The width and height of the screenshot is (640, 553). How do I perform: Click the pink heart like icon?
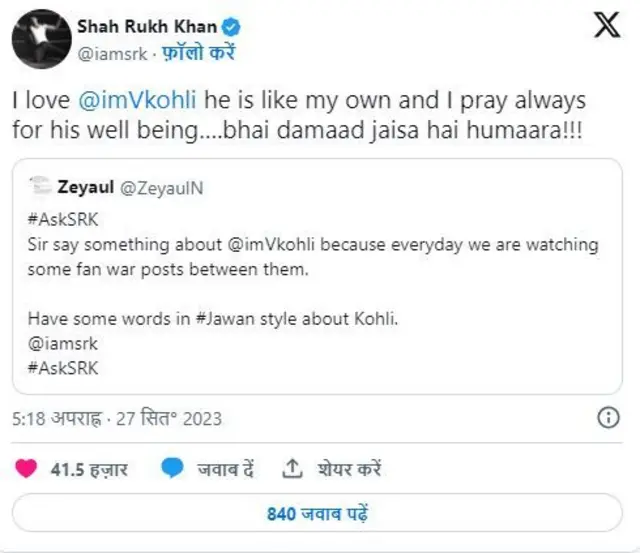[x=28, y=468]
